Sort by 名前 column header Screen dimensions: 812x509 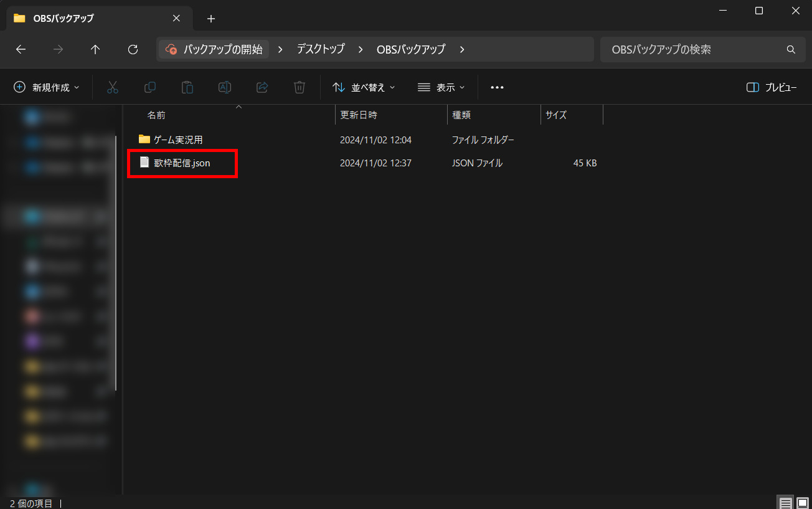pos(156,115)
